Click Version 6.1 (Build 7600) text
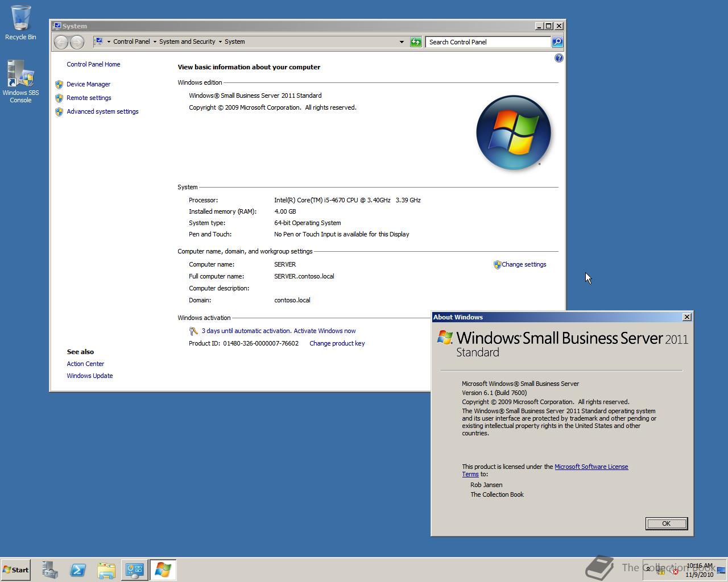 (494, 393)
